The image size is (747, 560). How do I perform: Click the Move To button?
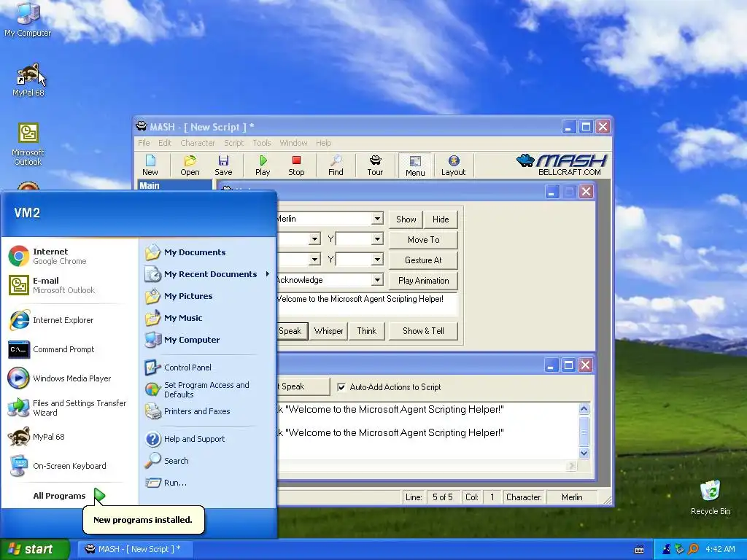tap(423, 239)
